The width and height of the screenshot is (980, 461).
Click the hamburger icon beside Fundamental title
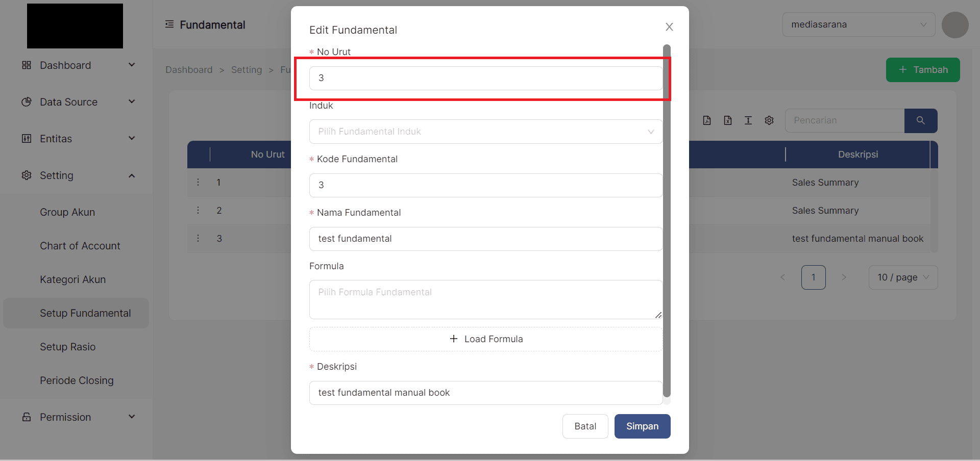click(169, 24)
